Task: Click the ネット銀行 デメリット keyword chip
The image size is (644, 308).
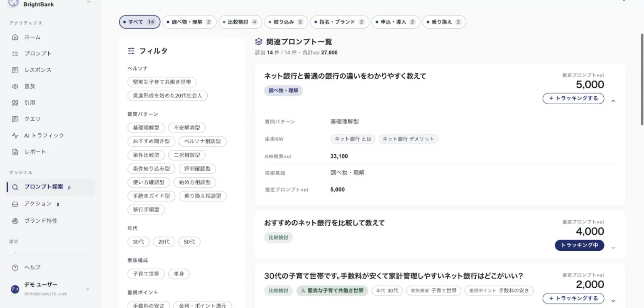Action: coord(408,139)
